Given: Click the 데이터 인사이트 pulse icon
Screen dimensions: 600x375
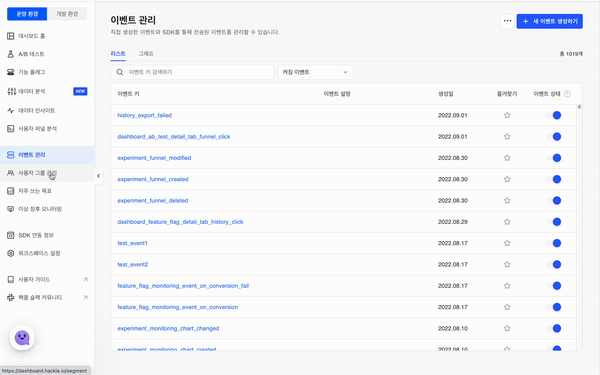Looking at the screenshot, I should tap(11, 111).
